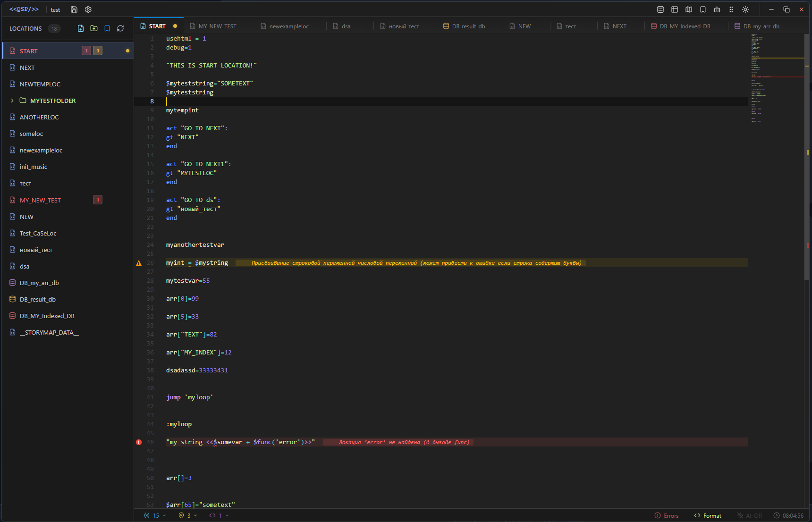The width and height of the screenshot is (812, 522).
Task: Click the time display 08:04:56
Action: (788, 515)
